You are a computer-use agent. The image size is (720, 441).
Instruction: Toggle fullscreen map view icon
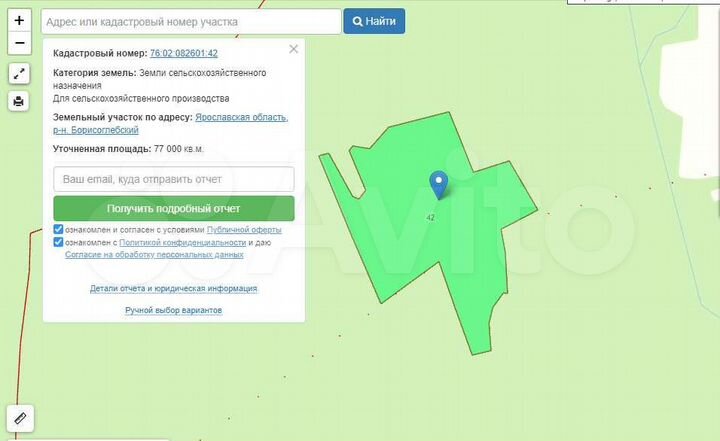(x=19, y=74)
